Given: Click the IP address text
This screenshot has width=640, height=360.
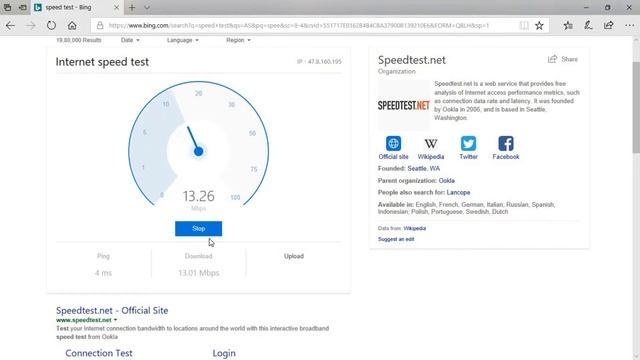Looking at the screenshot, I should (319, 62).
